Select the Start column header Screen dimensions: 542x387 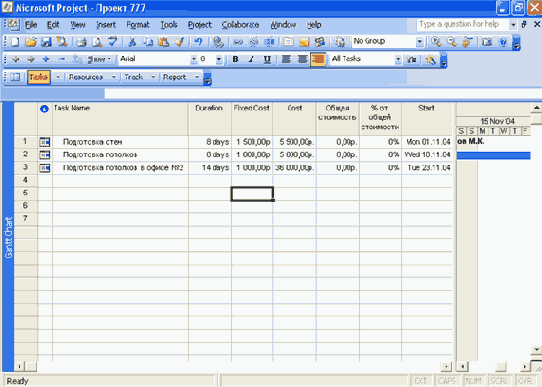pyautogui.click(x=427, y=118)
